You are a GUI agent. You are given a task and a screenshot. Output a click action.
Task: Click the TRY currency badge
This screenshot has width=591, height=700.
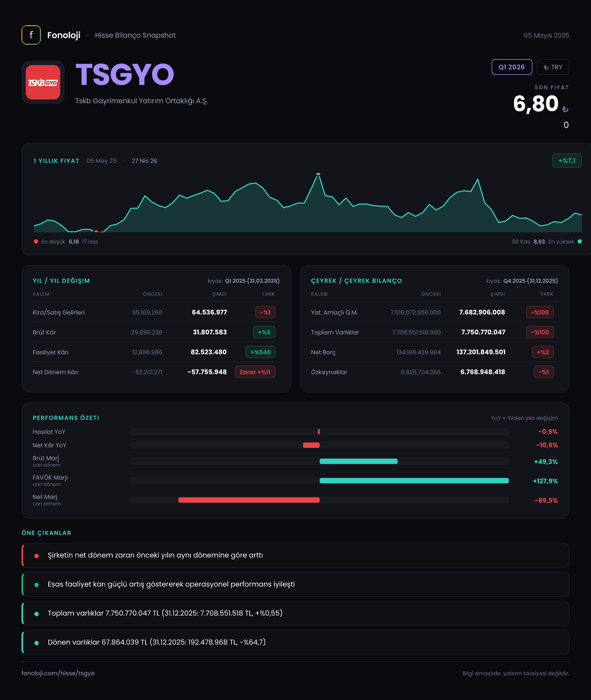(553, 67)
